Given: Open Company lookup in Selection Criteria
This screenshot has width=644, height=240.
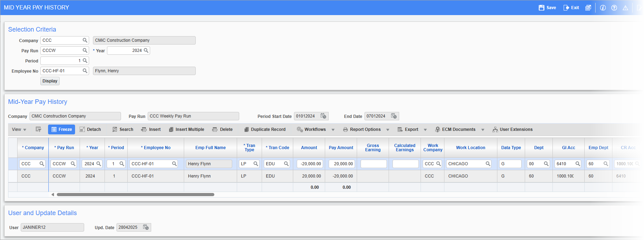Looking at the screenshot, I should tap(85, 40).
